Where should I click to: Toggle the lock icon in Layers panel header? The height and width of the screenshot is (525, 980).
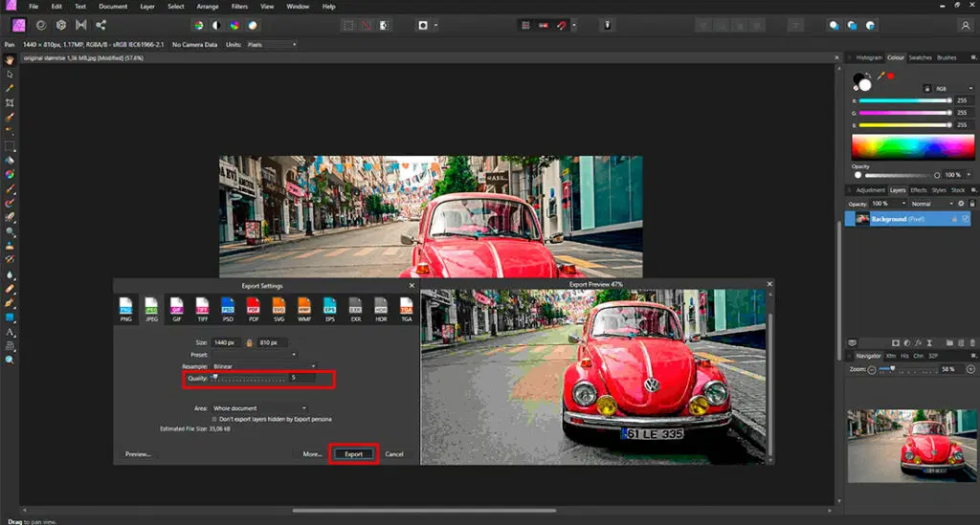(x=972, y=204)
